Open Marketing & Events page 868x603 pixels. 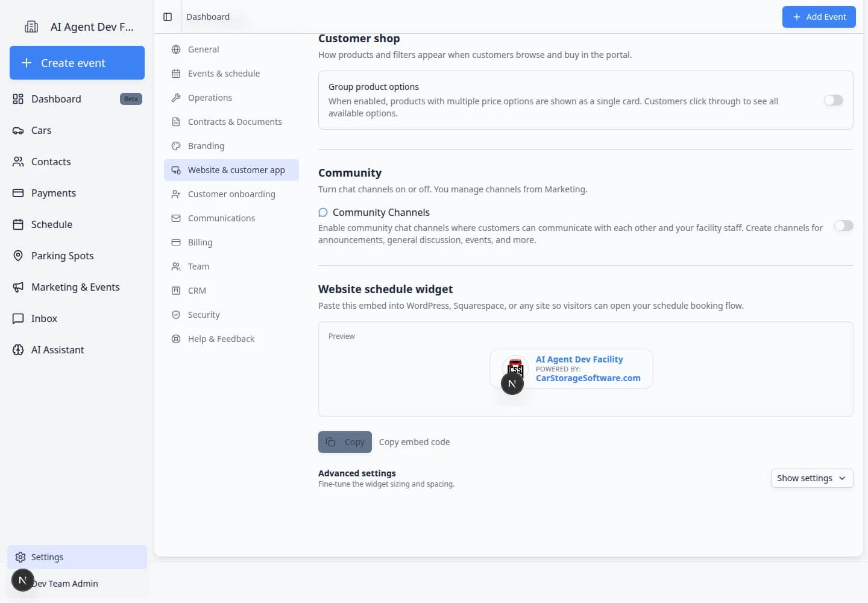(x=77, y=287)
